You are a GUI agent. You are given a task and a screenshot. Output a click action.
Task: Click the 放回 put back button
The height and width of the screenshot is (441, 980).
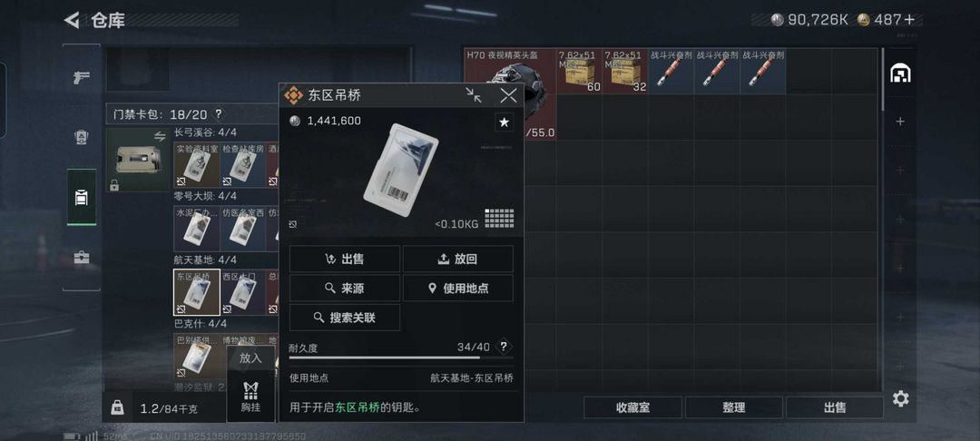(x=458, y=259)
